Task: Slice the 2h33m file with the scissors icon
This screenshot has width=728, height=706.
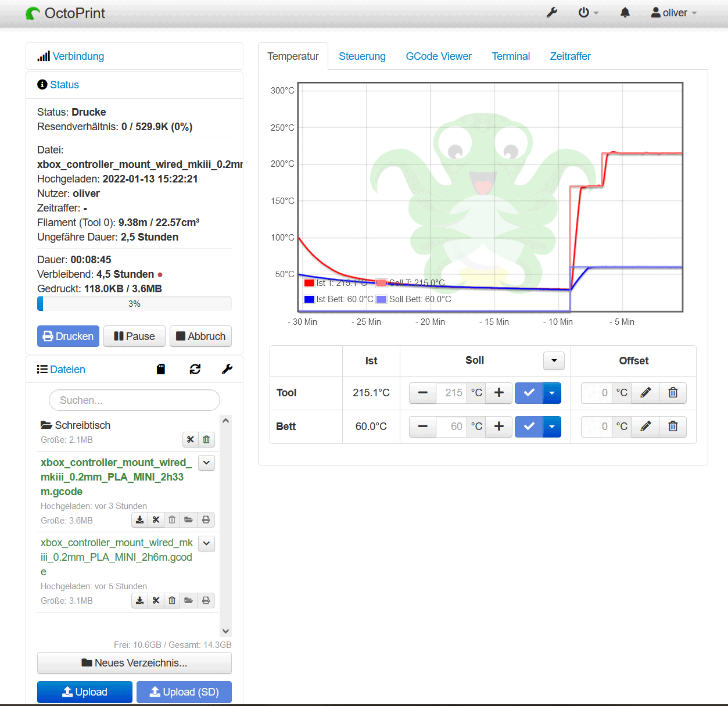Action: pyautogui.click(x=156, y=519)
